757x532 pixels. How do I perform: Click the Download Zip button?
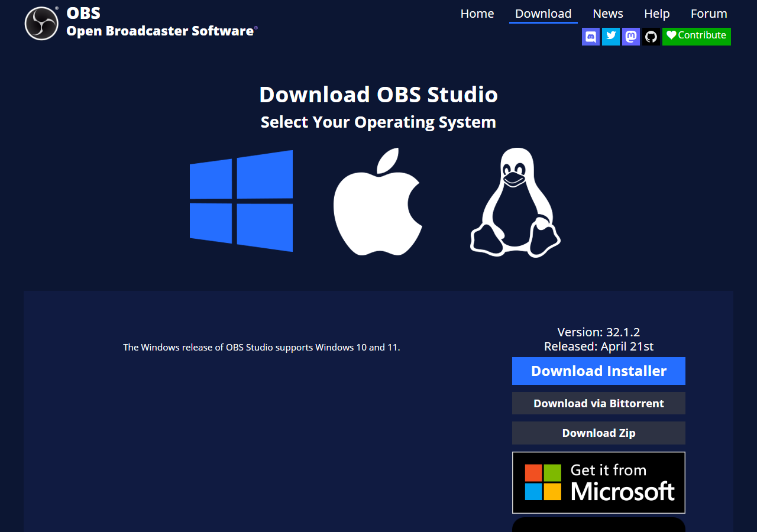tap(599, 433)
